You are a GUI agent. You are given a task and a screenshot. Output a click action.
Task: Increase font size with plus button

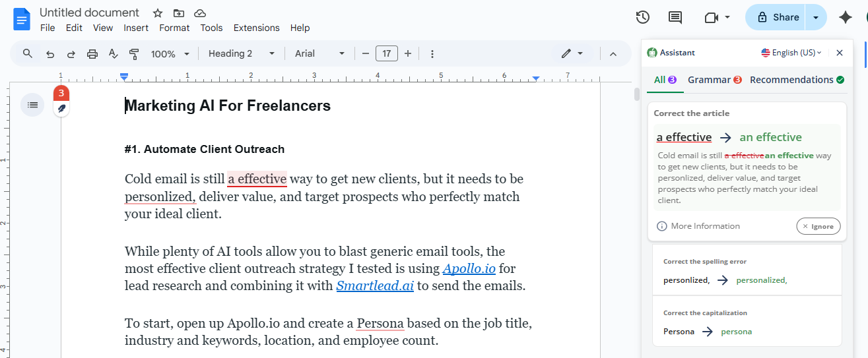(408, 54)
